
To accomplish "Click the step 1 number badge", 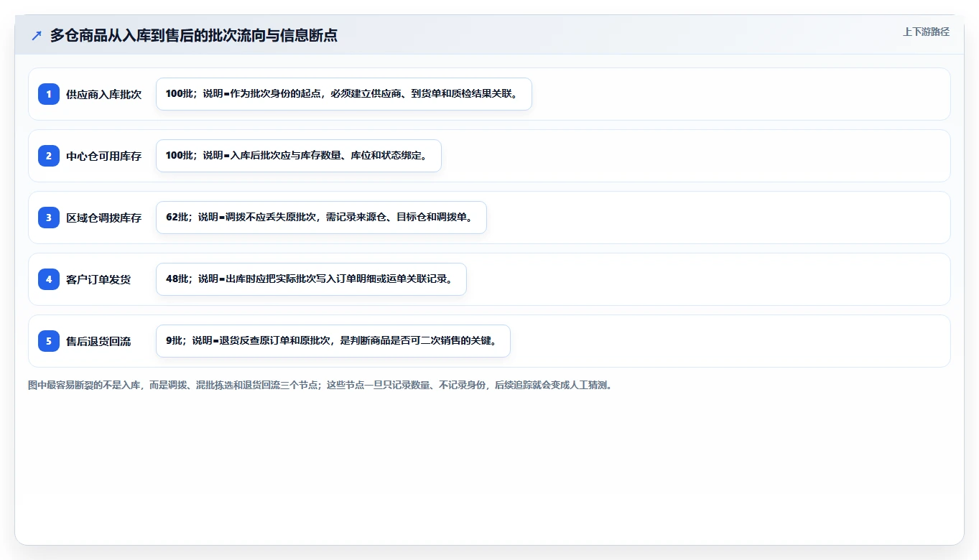I will 49,94.
